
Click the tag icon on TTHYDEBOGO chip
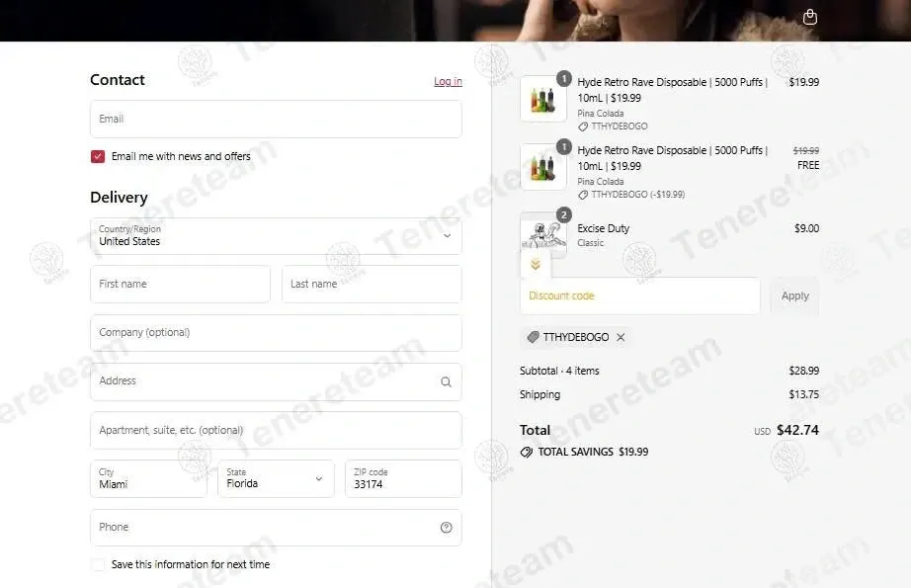coord(533,337)
